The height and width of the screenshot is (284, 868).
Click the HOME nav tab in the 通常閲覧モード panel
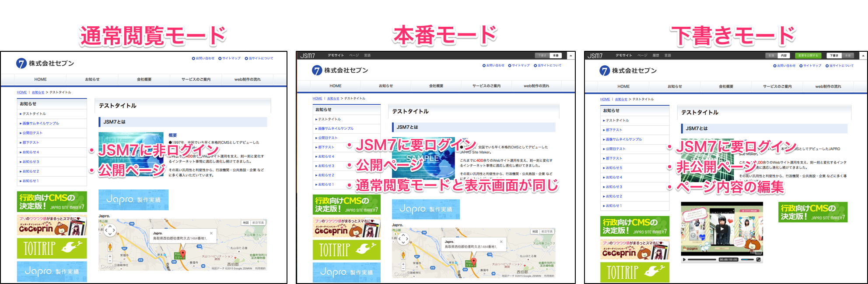coord(40,79)
